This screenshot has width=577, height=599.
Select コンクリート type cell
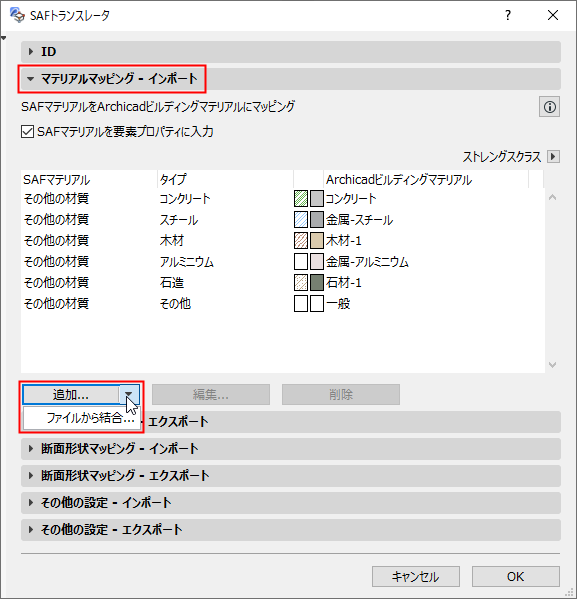[185, 199]
